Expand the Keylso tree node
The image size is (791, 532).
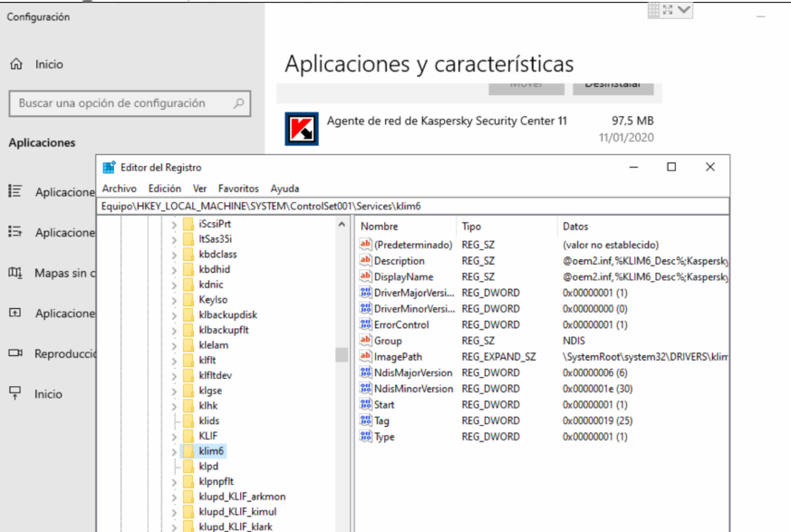click(x=174, y=300)
